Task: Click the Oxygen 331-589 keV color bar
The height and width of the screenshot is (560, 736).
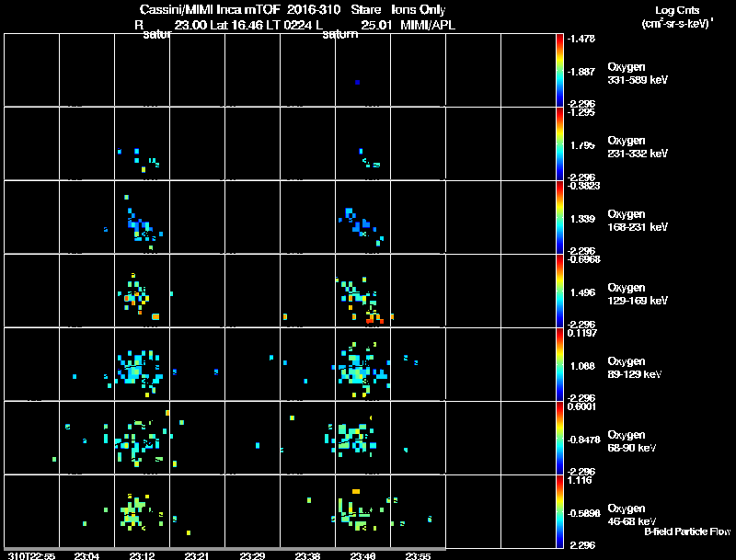Action: click(559, 71)
